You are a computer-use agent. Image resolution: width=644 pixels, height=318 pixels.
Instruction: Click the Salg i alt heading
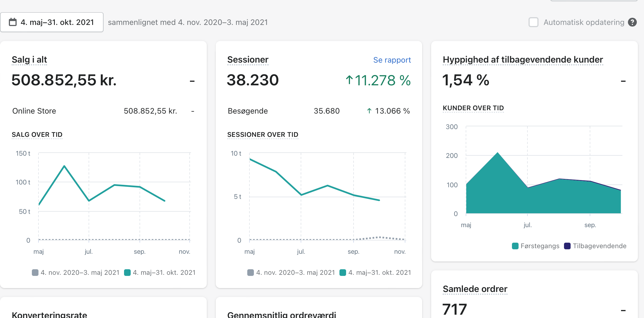coord(29,60)
